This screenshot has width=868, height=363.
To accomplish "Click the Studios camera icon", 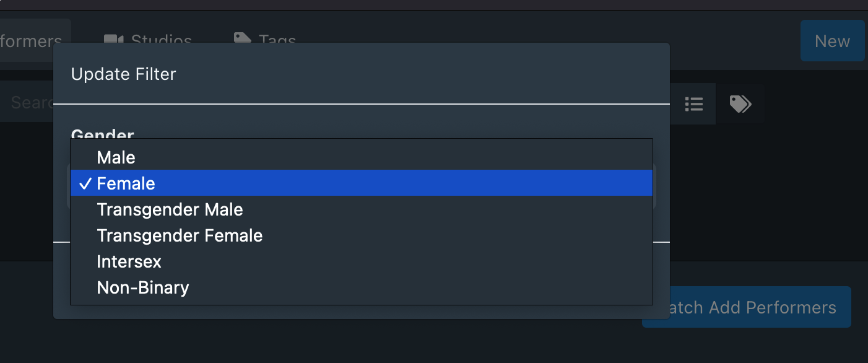I will click(113, 38).
